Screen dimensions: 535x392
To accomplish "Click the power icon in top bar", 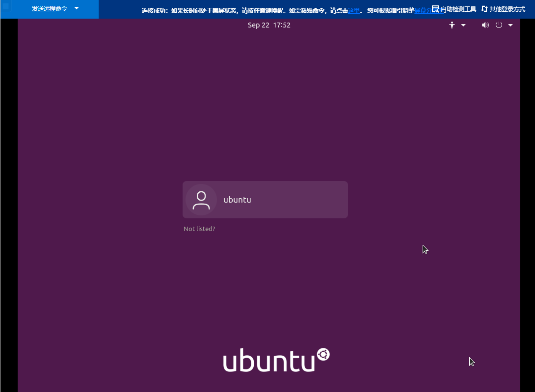I will tap(499, 25).
